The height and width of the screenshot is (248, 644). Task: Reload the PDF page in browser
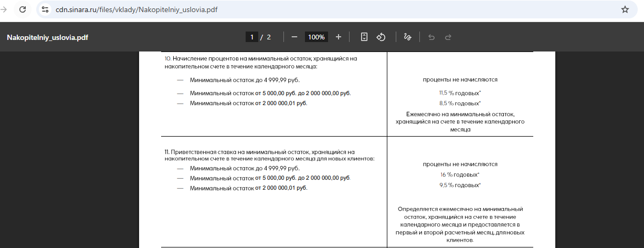23,9
